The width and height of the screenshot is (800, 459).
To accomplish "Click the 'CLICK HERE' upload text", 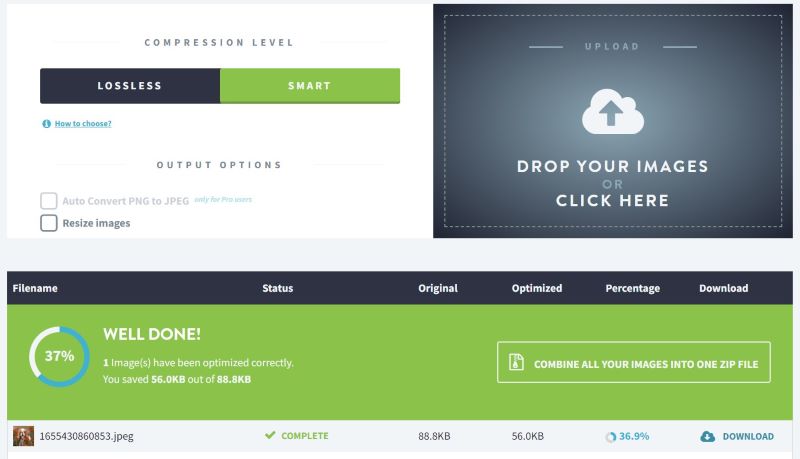I will (612, 201).
